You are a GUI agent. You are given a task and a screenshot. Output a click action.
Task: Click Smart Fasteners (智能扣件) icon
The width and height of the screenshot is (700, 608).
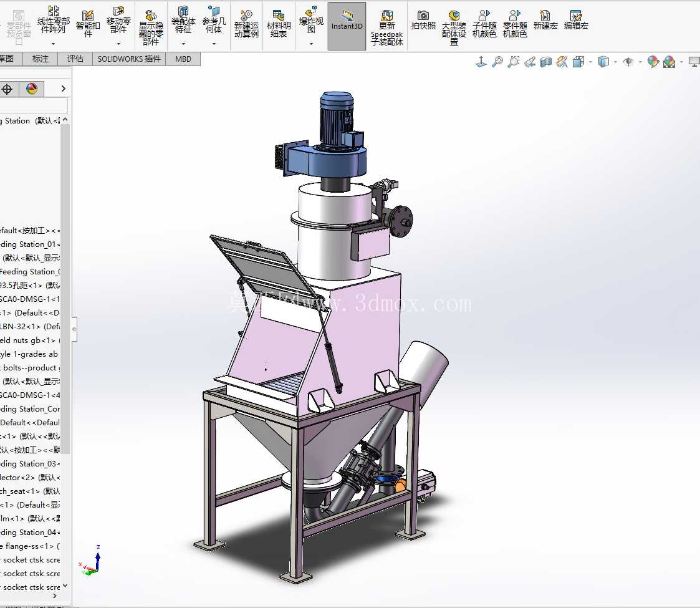88,24
